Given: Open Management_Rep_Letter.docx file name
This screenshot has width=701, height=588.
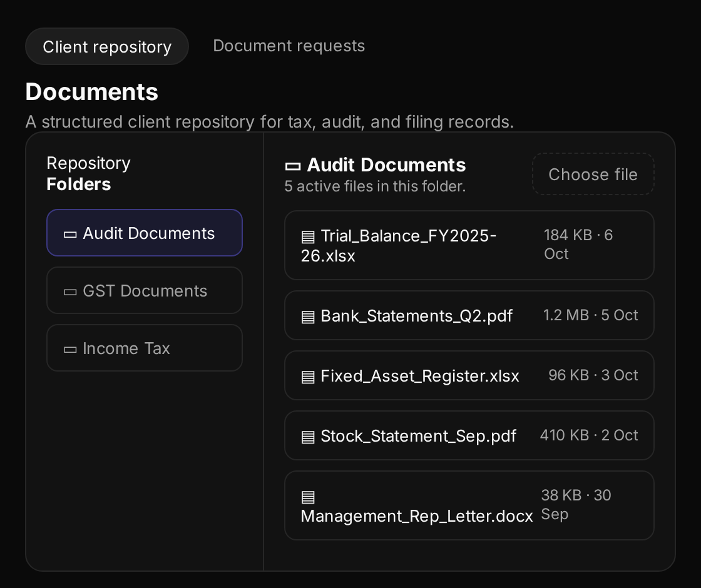Looking at the screenshot, I should (x=417, y=516).
